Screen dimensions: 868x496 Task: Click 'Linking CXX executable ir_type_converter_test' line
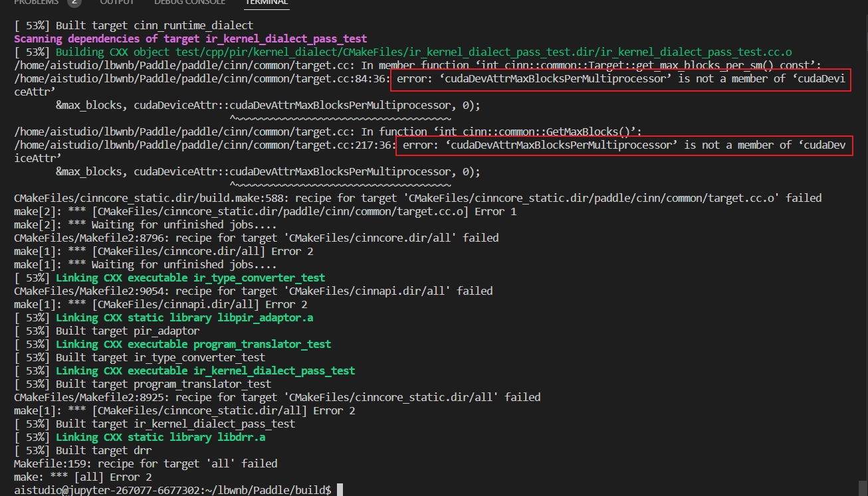[x=169, y=278]
